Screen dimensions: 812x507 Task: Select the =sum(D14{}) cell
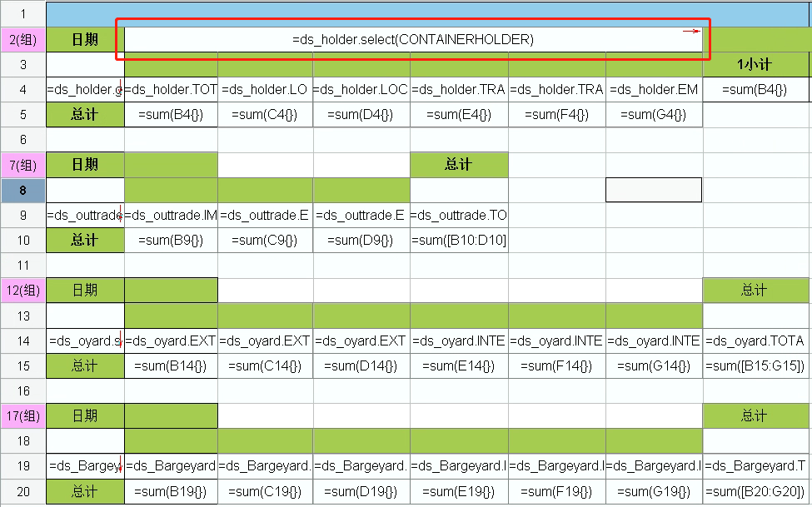(x=361, y=366)
